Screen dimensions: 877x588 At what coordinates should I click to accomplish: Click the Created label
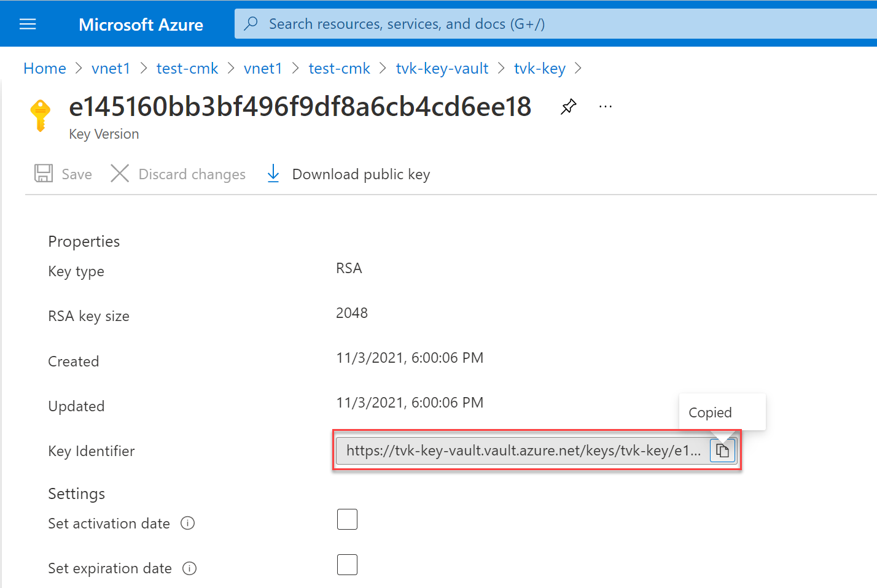pos(74,362)
